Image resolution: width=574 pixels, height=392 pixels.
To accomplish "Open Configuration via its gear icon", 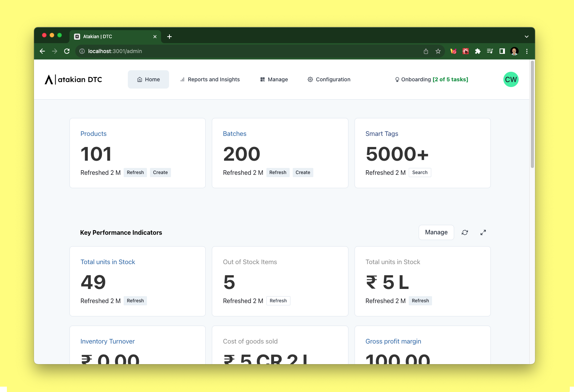I will click(x=310, y=79).
